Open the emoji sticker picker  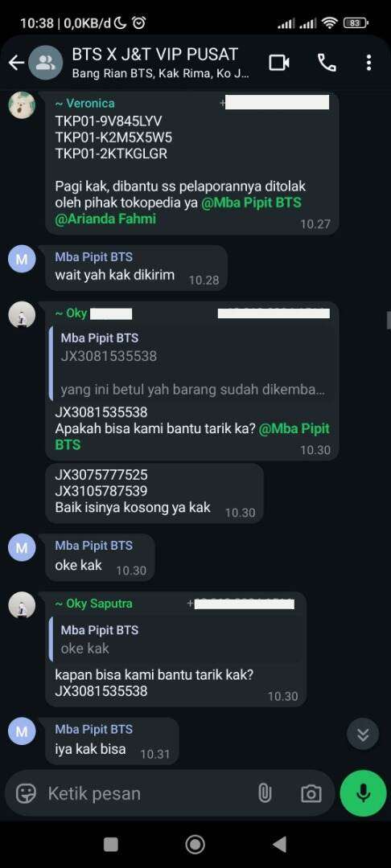(x=26, y=793)
